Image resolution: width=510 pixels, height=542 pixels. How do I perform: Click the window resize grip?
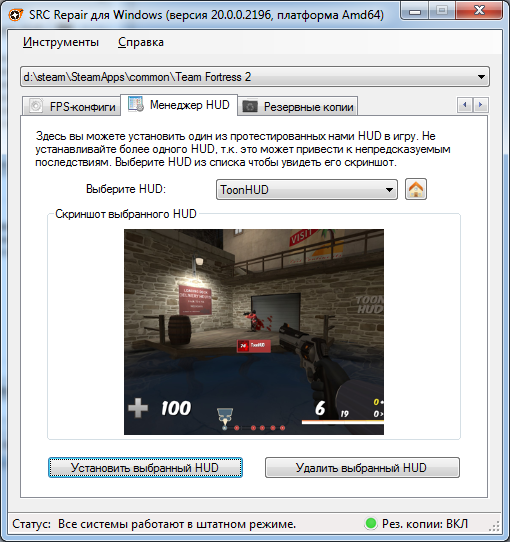pos(494,526)
